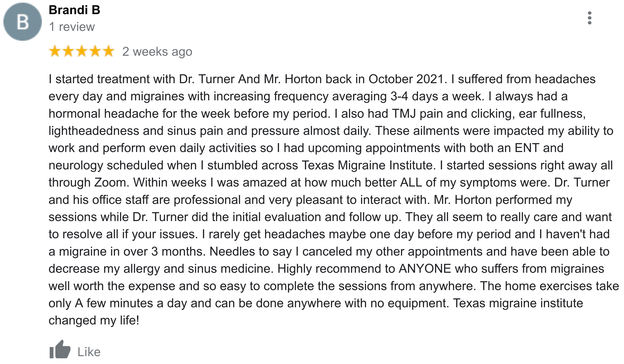Select the fifth gold rating star

click(108, 51)
